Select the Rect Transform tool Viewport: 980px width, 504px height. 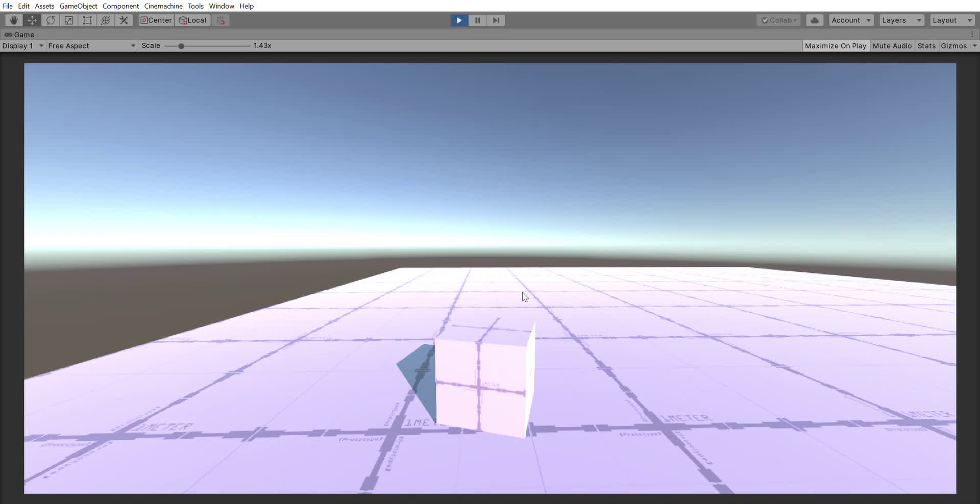pyautogui.click(x=87, y=20)
